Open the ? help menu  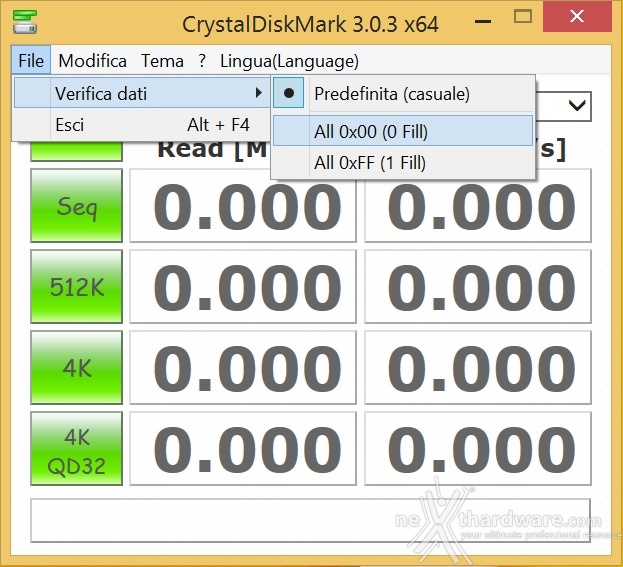[x=202, y=61]
